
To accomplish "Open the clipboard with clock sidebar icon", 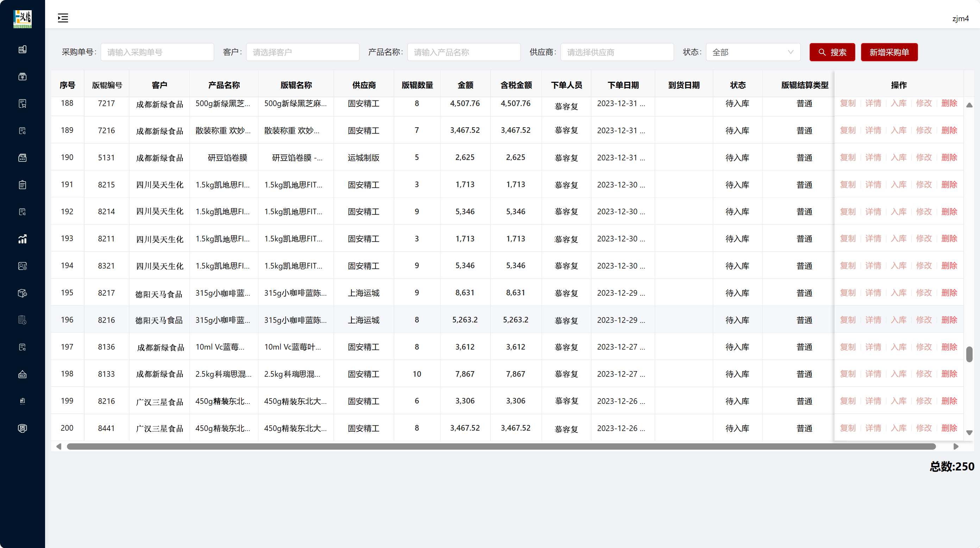I will pyautogui.click(x=23, y=320).
